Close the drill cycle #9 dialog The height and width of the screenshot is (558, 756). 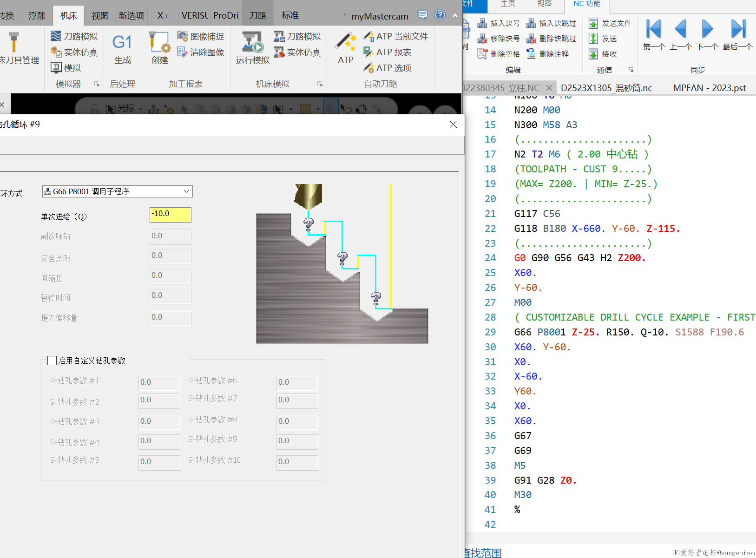click(x=454, y=125)
